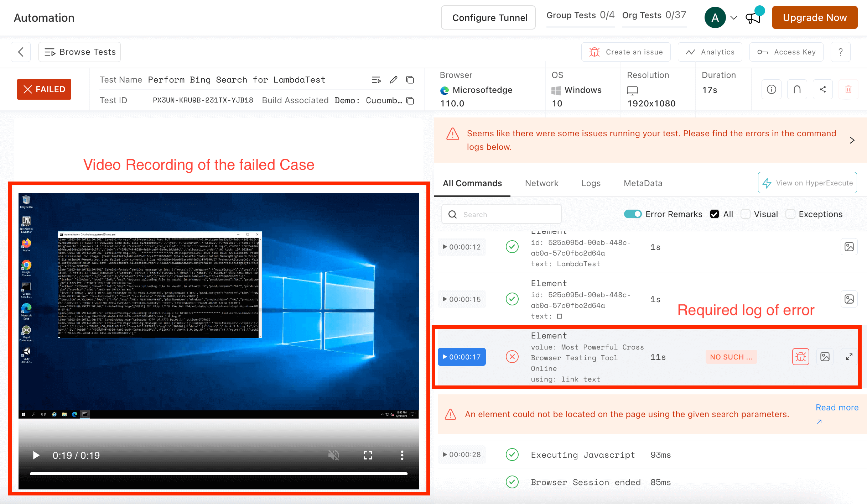Screen dimensions: 867x504
Task: Uncheck the All filter checkbox
Action: 714,214
